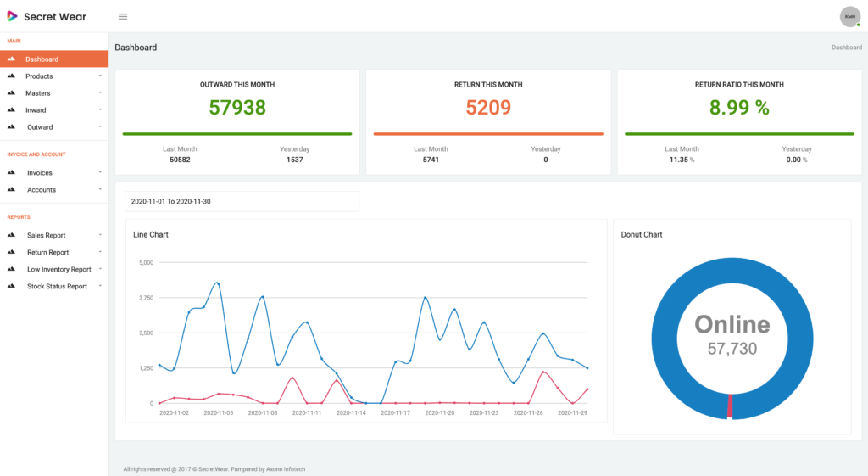Image resolution: width=868 pixels, height=476 pixels.
Task: Click the Secret Wear logo icon
Action: coord(12,16)
